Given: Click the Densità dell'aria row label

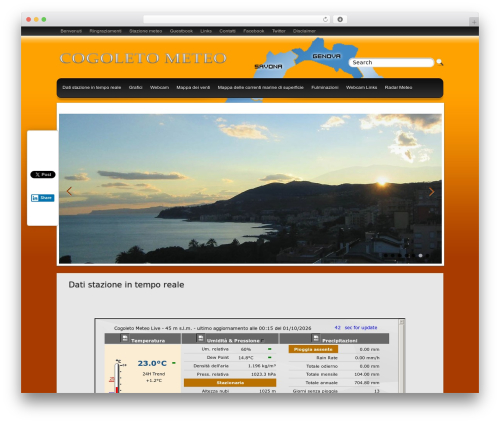Looking at the screenshot, I should (x=211, y=366).
